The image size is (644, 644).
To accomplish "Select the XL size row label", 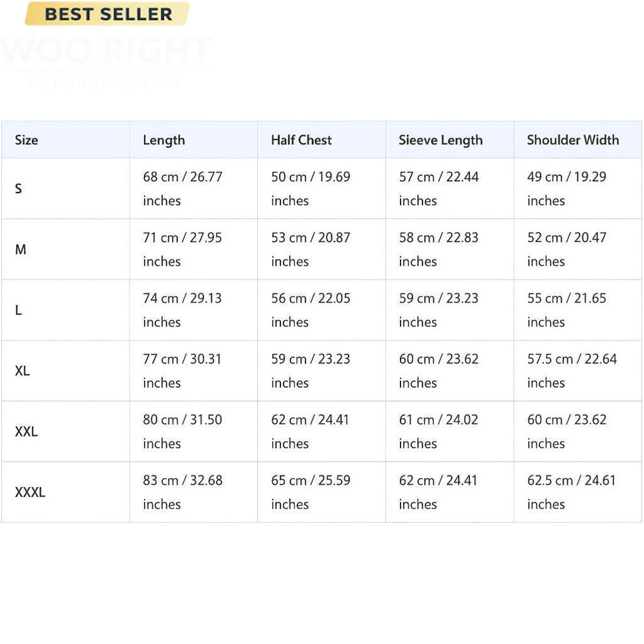I will coord(22,371).
